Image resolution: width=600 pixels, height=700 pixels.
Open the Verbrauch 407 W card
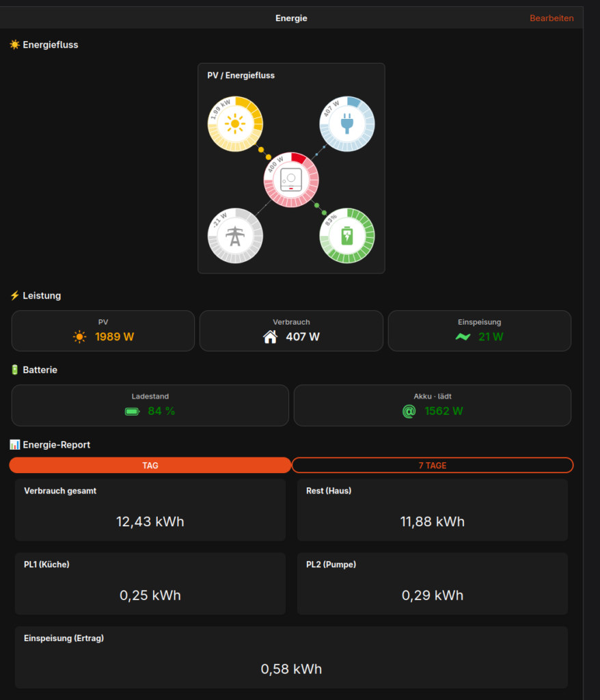(291, 331)
